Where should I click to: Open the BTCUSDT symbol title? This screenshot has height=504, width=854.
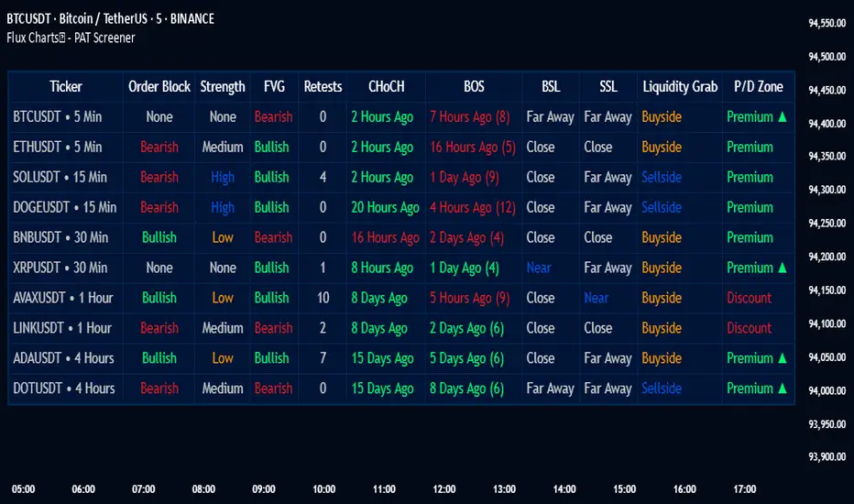coord(109,18)
